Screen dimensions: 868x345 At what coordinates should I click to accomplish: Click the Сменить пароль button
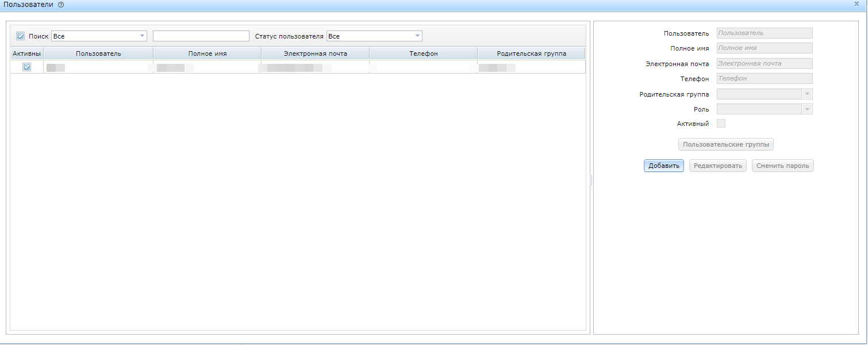click(782, 166)
